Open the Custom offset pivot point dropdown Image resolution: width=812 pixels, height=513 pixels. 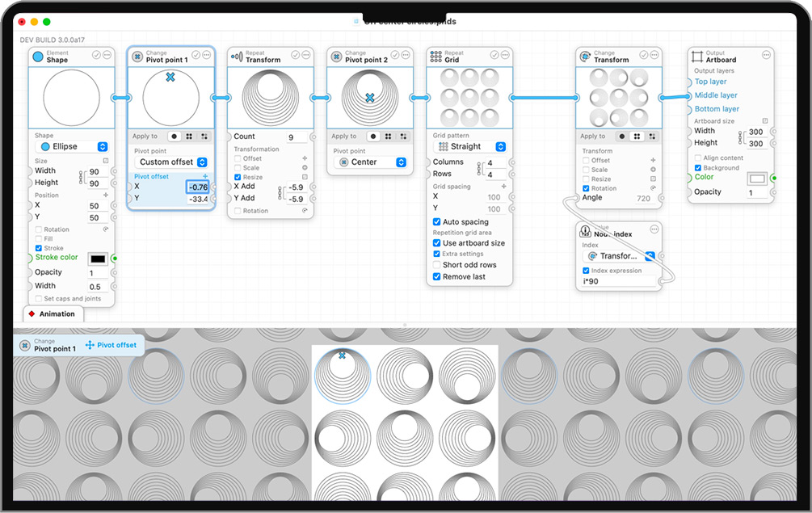point(171,162)
